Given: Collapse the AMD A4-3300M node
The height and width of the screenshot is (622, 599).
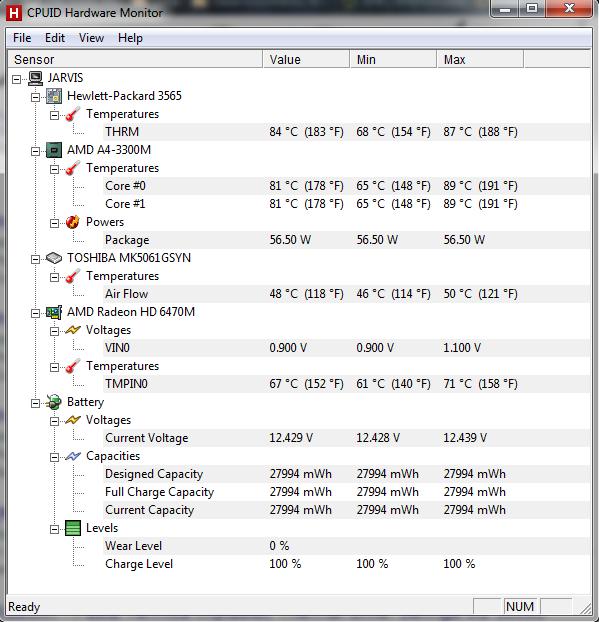Looking at the screenshot, I should [35, 151].
